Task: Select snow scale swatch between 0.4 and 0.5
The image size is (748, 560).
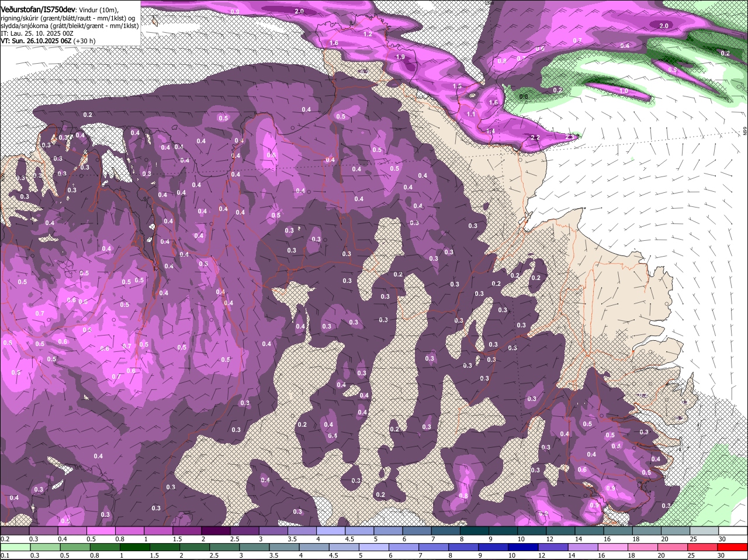Action: point(73,531)
